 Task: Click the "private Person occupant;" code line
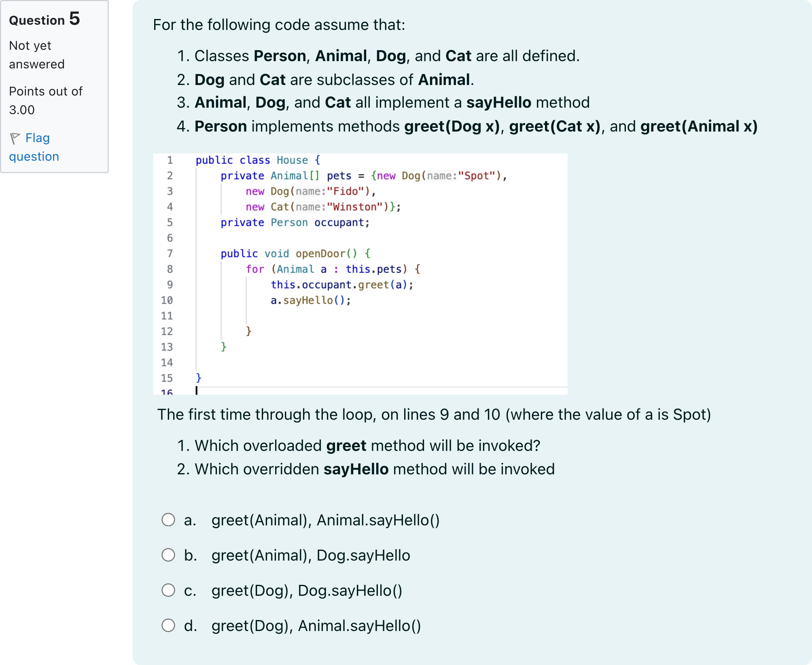point(295,223)
